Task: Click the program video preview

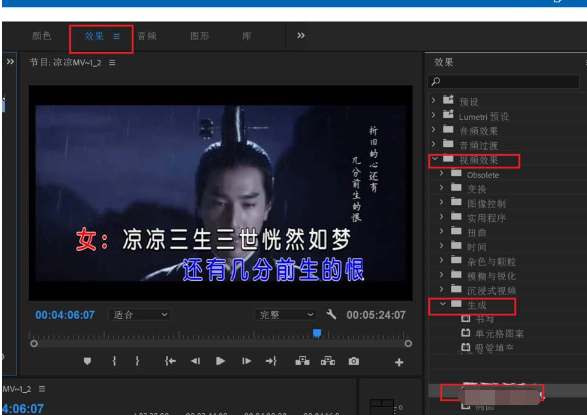Action: tap(220, 193)
